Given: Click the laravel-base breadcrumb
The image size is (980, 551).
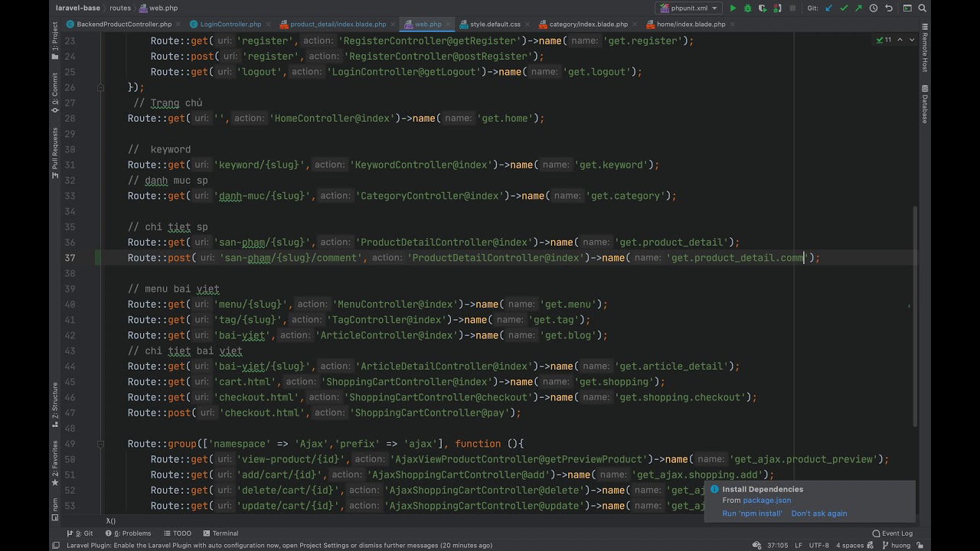Looking at the screenshot, I should 78,8.
